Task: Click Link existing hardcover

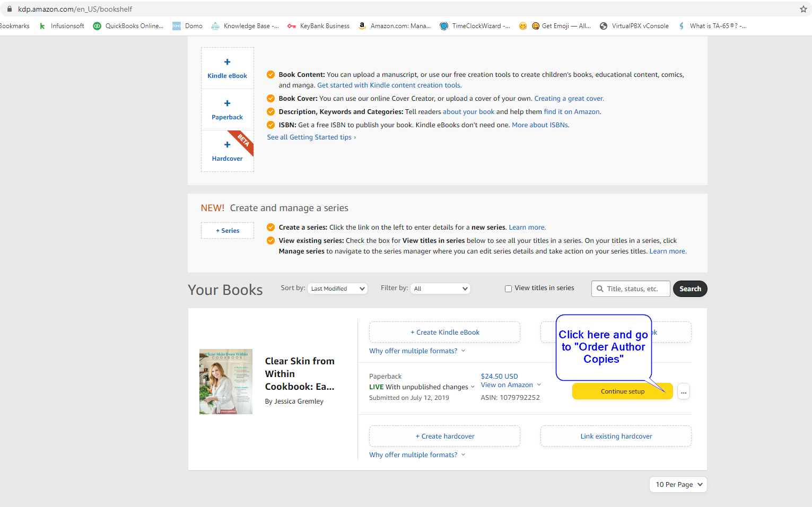Action: [x=616, y=436]
